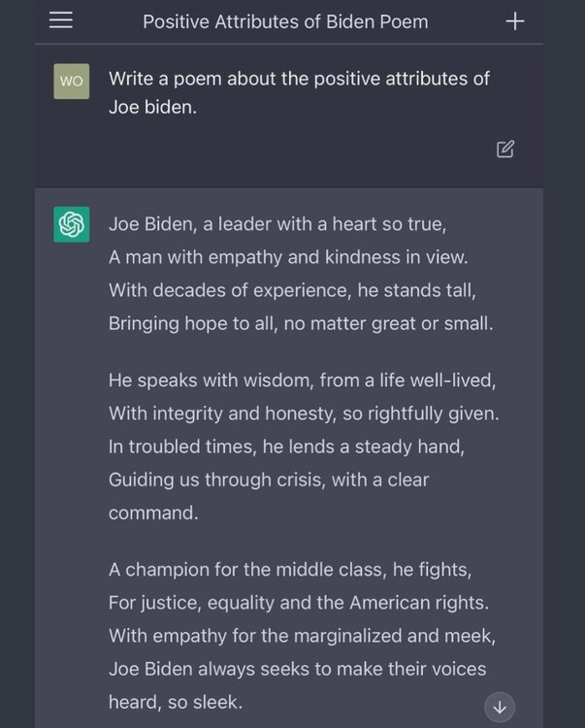Click the WO user avatar
Image resolution: width=585 pixels, height=728 pixels.
coord(71,82)
